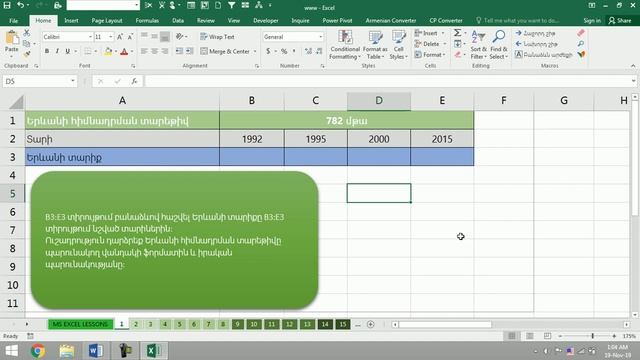Open Chrome from the taskbar
640x360 pixels.
[x=38, y=351]
